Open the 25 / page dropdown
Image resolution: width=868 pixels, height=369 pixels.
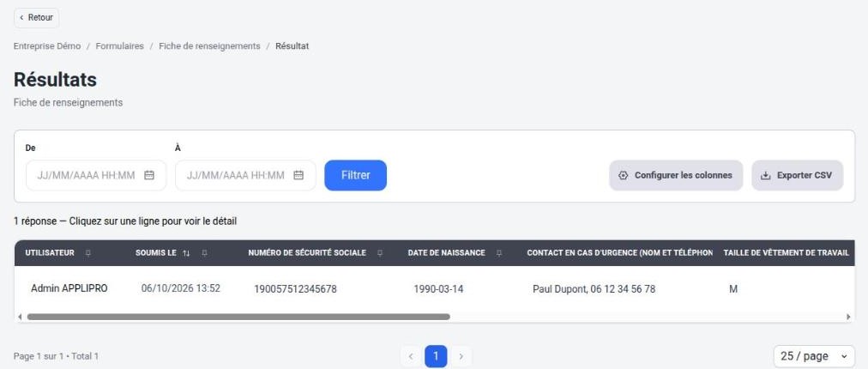click(814, 356)
